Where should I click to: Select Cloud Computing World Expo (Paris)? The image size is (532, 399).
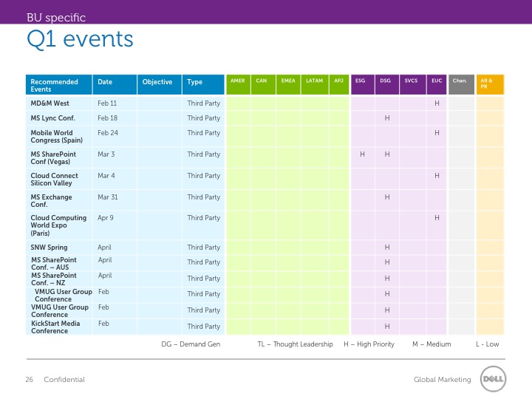[x=58, y=225]
